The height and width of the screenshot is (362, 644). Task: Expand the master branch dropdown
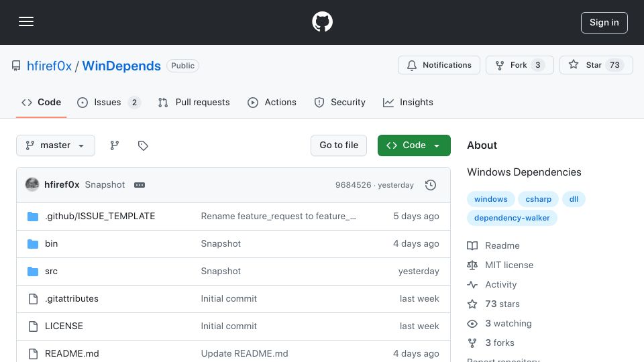coord(56,145)
